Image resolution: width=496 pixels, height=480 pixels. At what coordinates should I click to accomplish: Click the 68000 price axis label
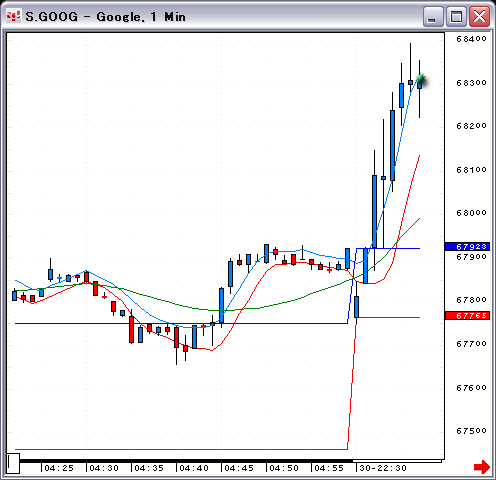471,213
